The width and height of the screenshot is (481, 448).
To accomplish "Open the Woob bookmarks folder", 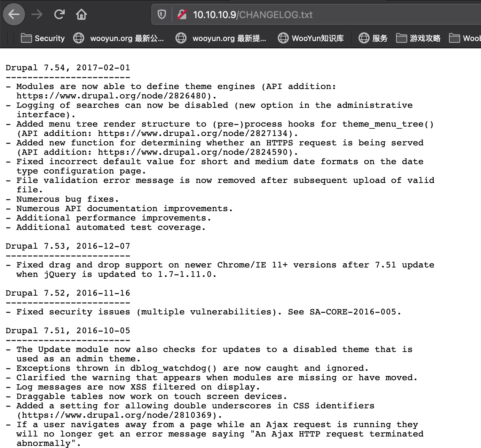I will 465,38.
